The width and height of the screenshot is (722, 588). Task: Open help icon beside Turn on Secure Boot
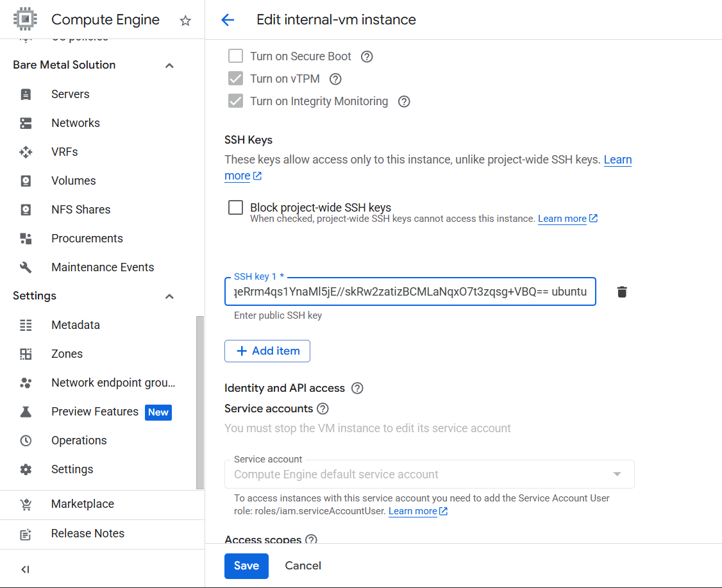pos(367,56)
